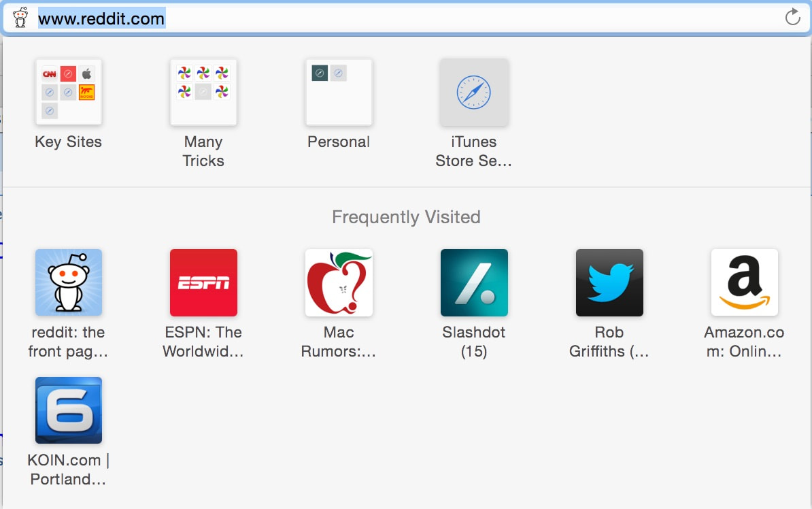The height and width of the screenshot is (509, 812).
Task: Click the "Frequently Visited" heading
Action: pyautogui.click(x=406, y=216)
